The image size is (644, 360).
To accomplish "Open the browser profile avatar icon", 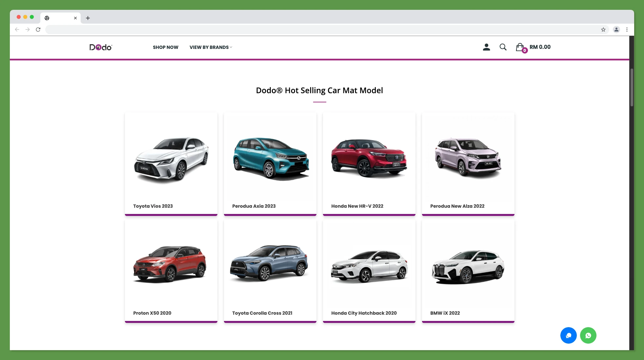I will click(616, 30).
